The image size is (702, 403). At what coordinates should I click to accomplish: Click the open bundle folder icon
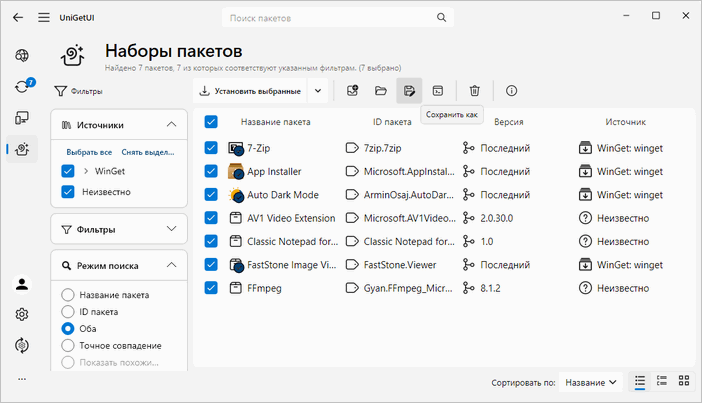pos(381,91)
